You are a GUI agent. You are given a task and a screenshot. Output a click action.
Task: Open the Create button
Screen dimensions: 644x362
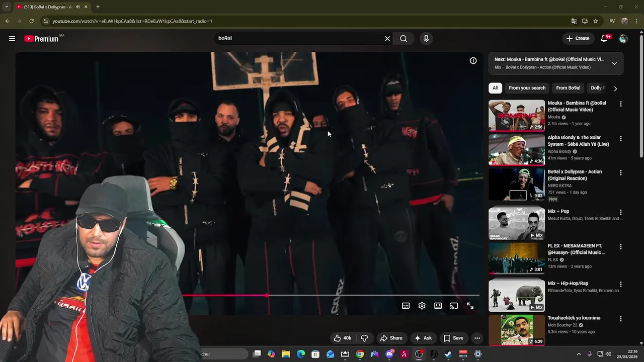578,38
